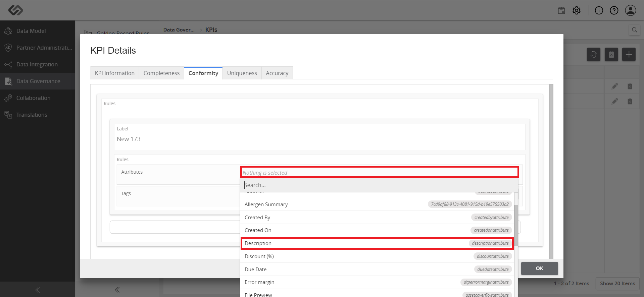This screenshot has width=644, height=297.
Task: Open Show 20 Items selector
Action: (x=617, y=284)
